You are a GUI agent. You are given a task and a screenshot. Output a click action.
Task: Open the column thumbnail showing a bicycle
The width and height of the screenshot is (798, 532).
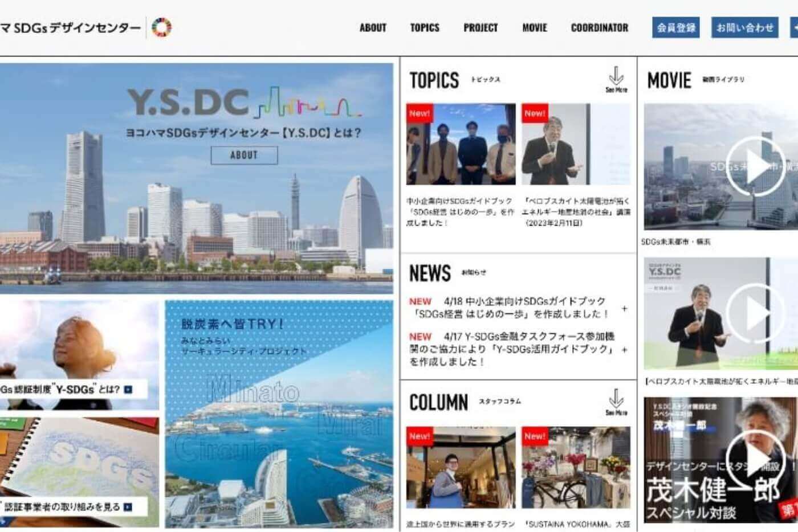(576, 468)
